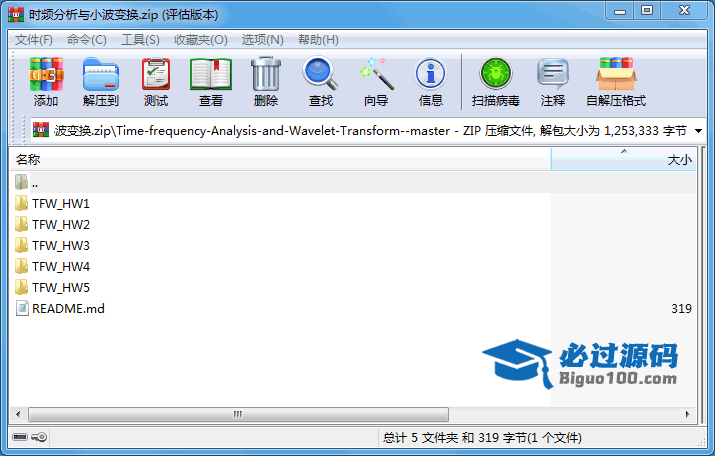
Task: Expand the address bar dropdown arrow
Action: pyautogui.click(x=698, y=131)
